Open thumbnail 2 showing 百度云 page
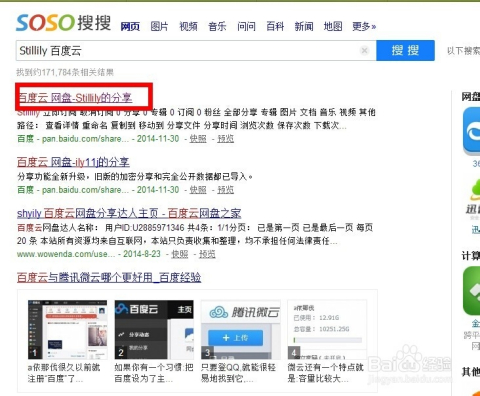 tap(154, 329)
